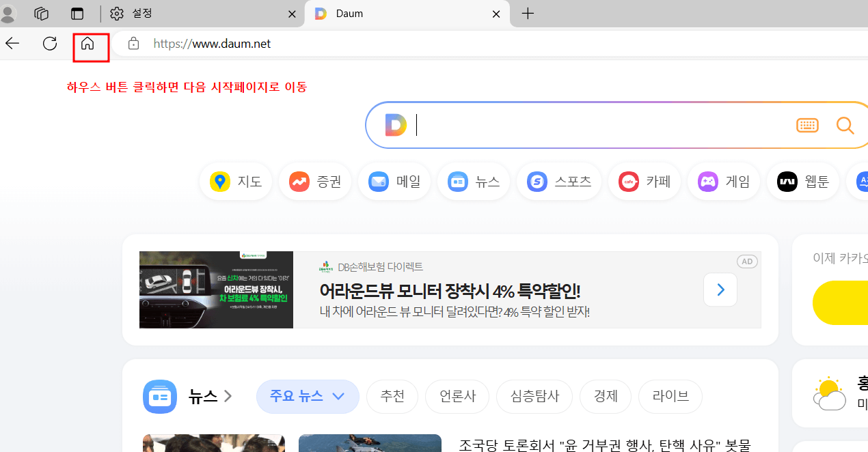Click the 메일 mail icon

378,181
